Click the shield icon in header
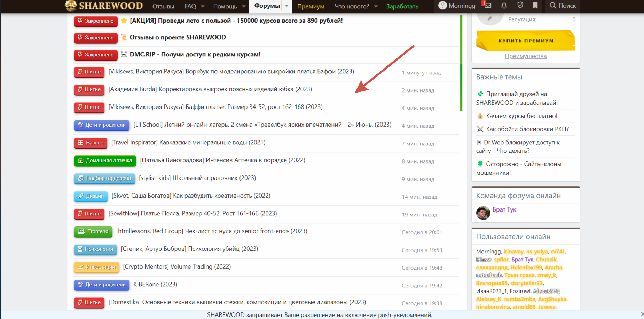 (520, 5)
